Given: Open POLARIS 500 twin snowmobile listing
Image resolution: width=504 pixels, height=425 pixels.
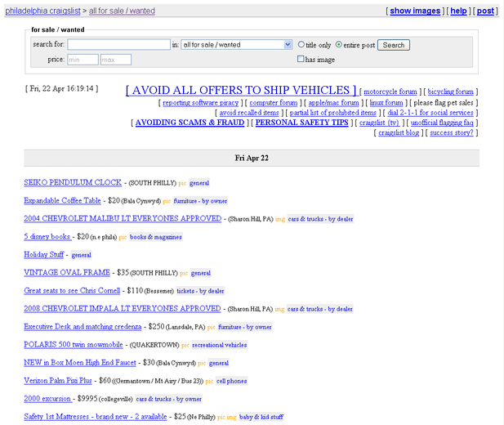Looking at the screenshot, I should (74, 345).
